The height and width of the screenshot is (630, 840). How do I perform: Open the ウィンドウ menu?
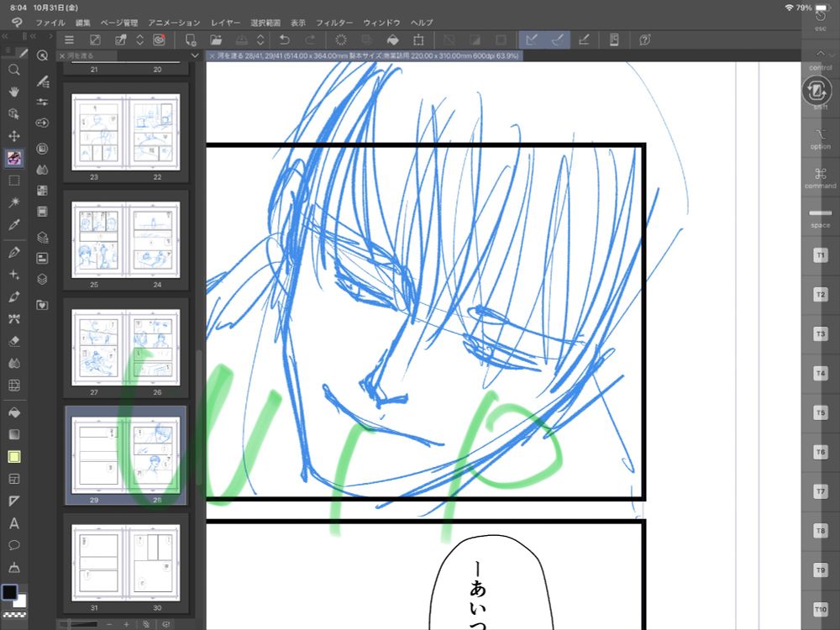(382, 23)
